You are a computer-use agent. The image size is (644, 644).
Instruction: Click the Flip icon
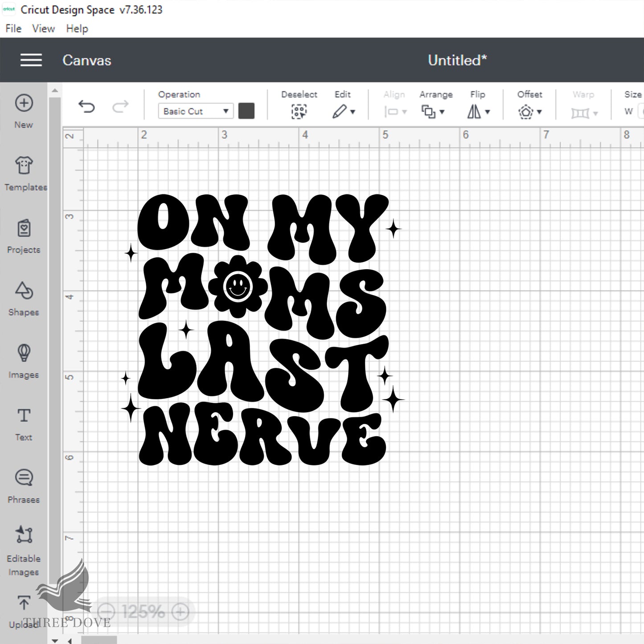[x=474, y=111]
